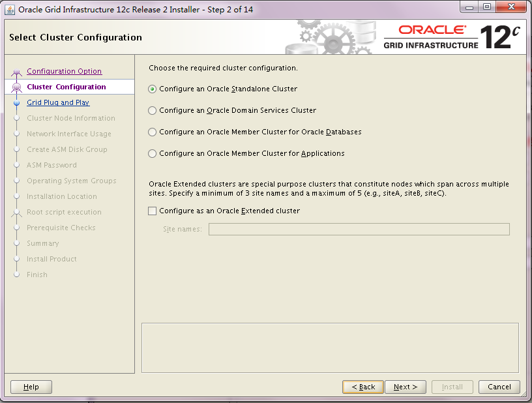The image size is (532, 403).
Task: Click the Site names input field
Action: point(359,230)
